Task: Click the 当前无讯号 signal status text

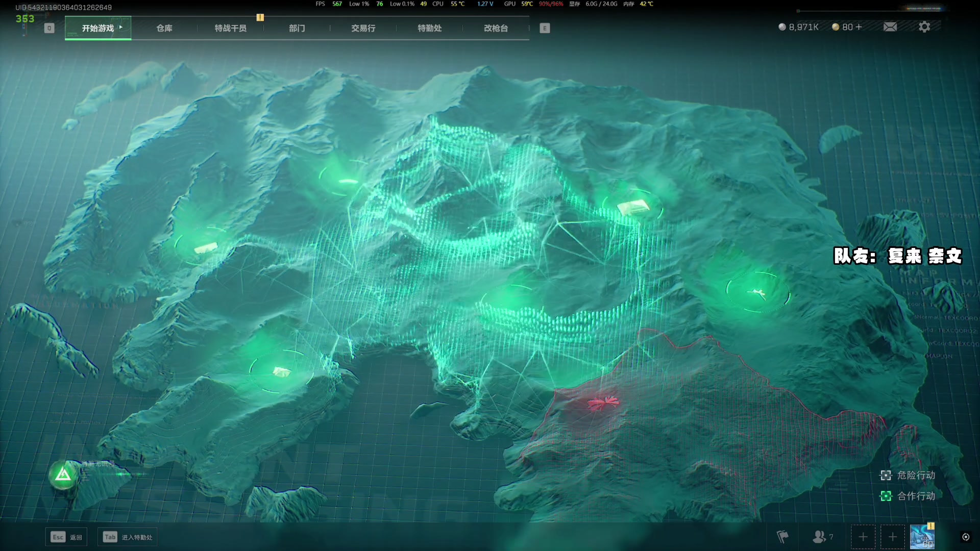Action: [98, 464]
